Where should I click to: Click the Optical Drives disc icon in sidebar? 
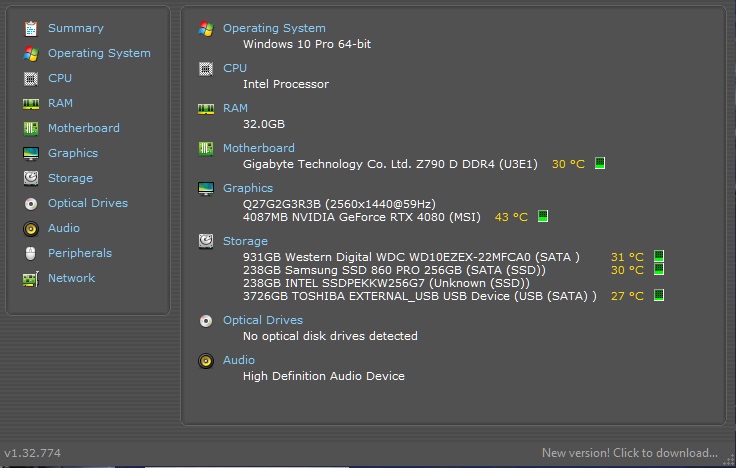(31, 203)
